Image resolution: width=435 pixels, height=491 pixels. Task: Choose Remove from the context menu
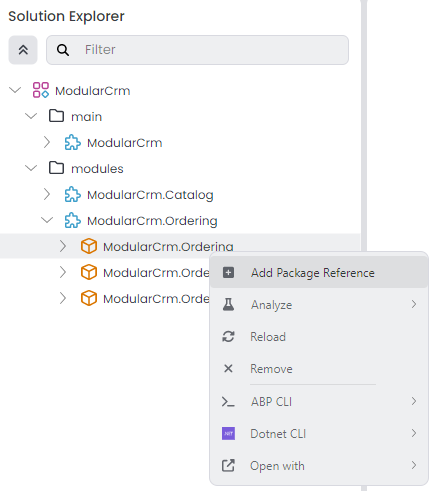[319, 369]
